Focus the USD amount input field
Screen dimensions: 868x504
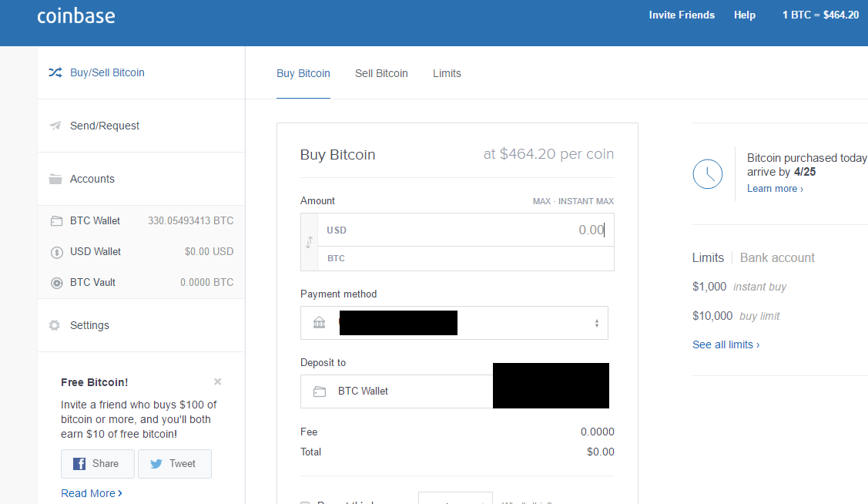coord(465,230)
